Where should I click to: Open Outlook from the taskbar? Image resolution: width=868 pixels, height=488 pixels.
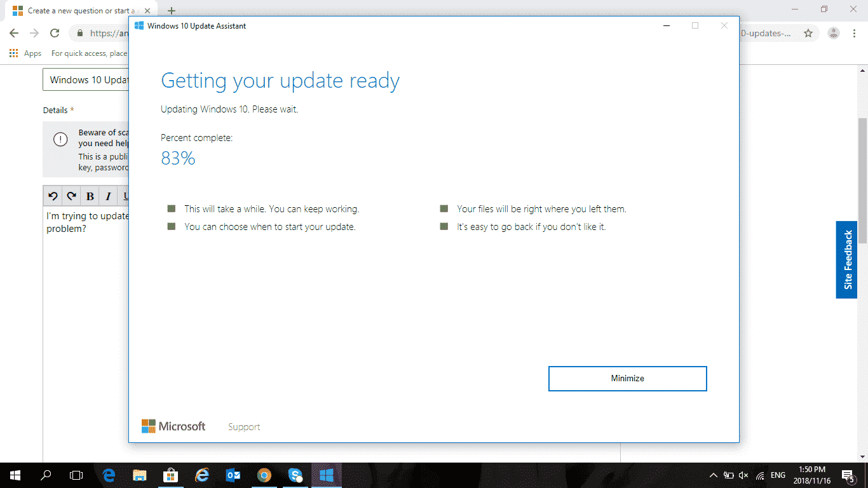click(x=233, y=475)
